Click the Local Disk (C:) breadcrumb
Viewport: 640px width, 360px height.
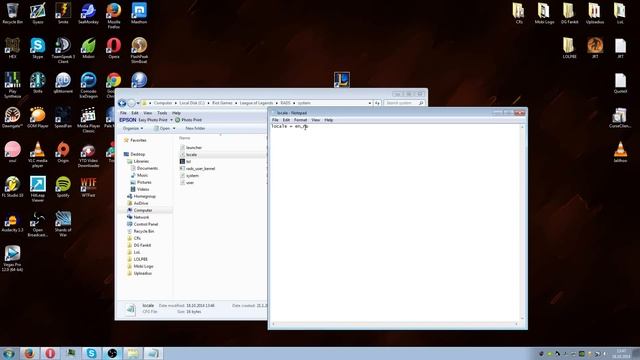click(x=192, y=103)
